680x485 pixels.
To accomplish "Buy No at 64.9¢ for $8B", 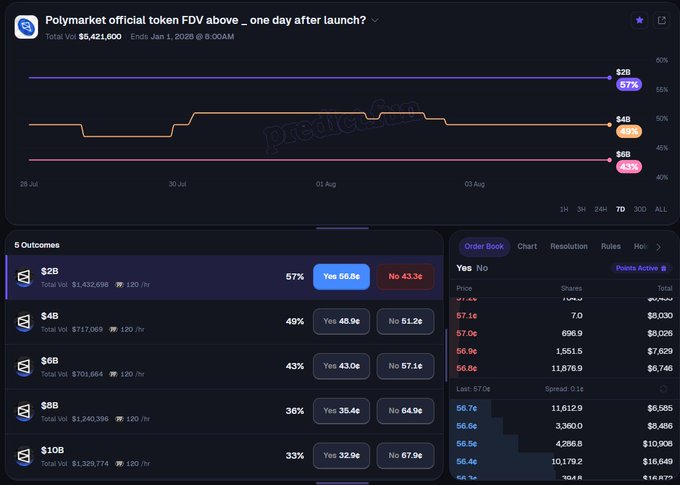I will (x=405, y=410).
